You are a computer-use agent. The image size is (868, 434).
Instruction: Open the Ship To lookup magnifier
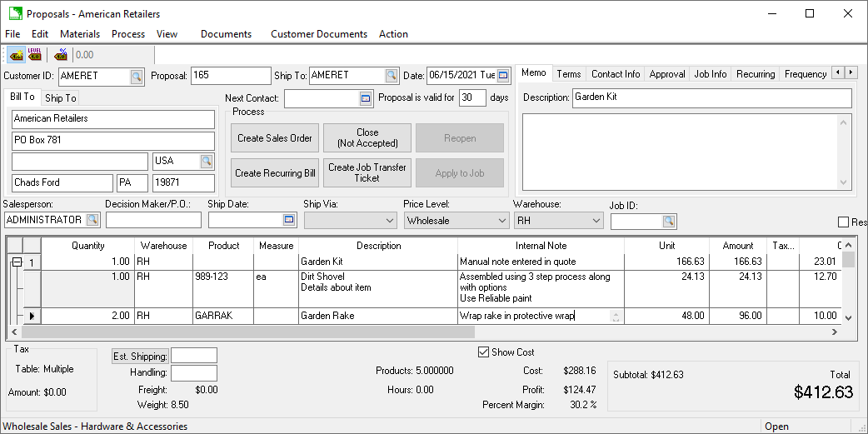coord(392,76)
